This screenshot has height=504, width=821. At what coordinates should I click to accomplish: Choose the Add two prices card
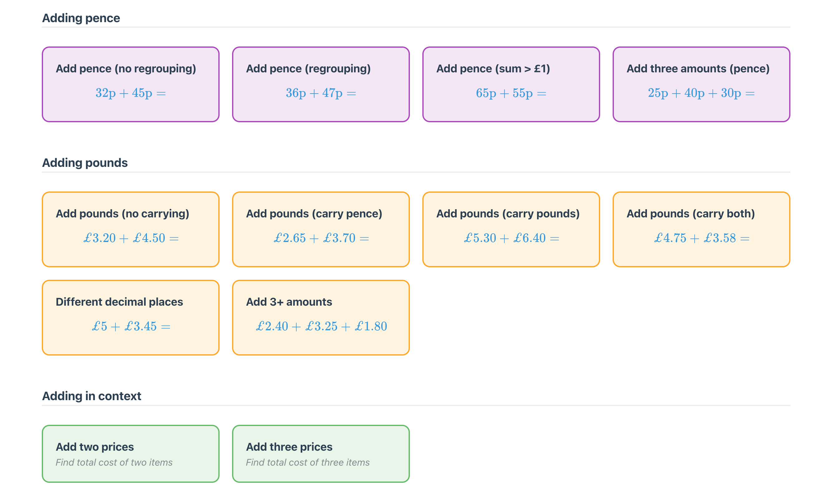point(130,453)
